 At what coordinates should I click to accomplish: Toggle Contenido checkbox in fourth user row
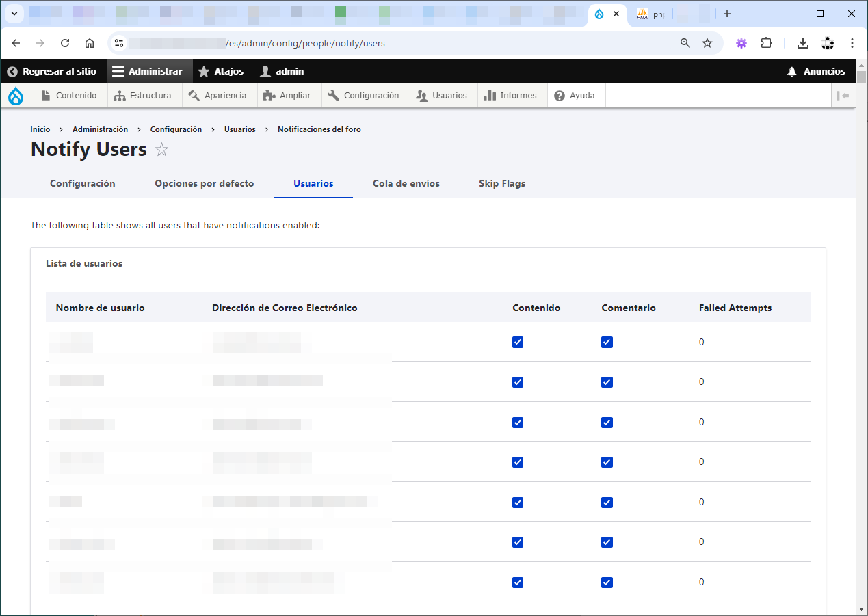(x=518, y=462)
